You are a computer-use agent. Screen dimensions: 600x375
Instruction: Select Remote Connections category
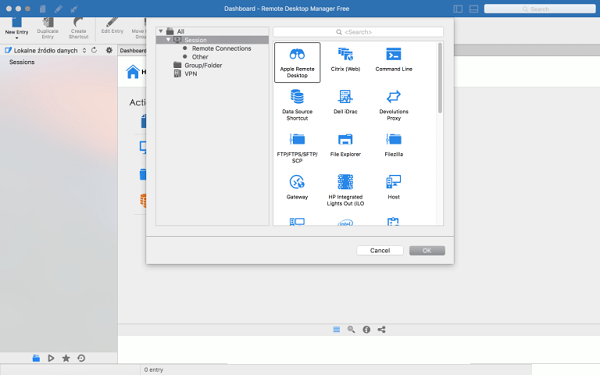coord(222,48)
